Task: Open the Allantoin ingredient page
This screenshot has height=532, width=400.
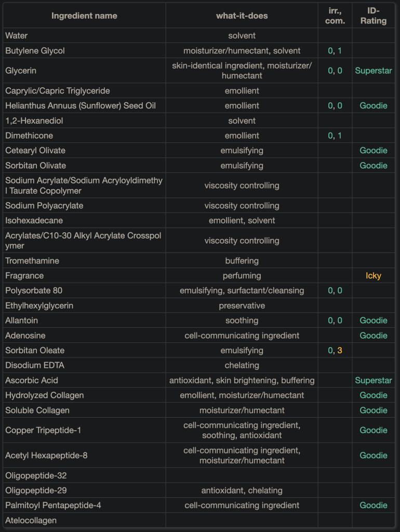Action: [x=21, y=321]
